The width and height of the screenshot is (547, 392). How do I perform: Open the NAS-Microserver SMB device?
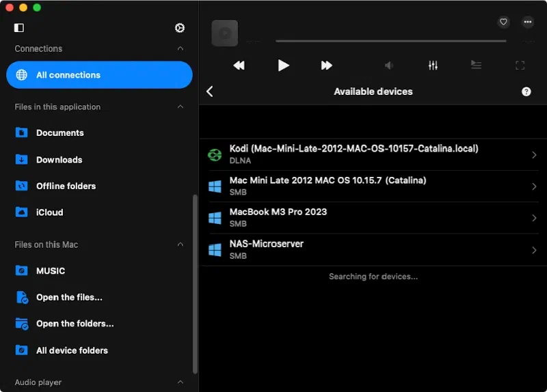[x=373, y=249]
